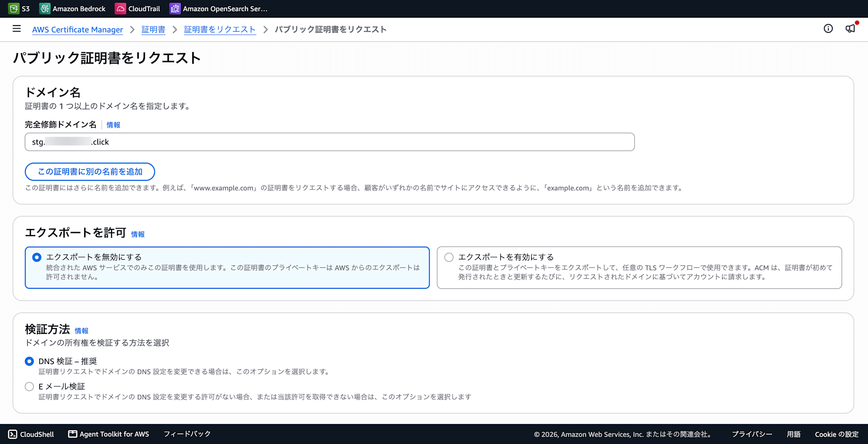The width and height of the screenshot is (868, 444).
Task: Open the Amazon OpenSearch Service shortcut icon
Action: pos(175,9)
